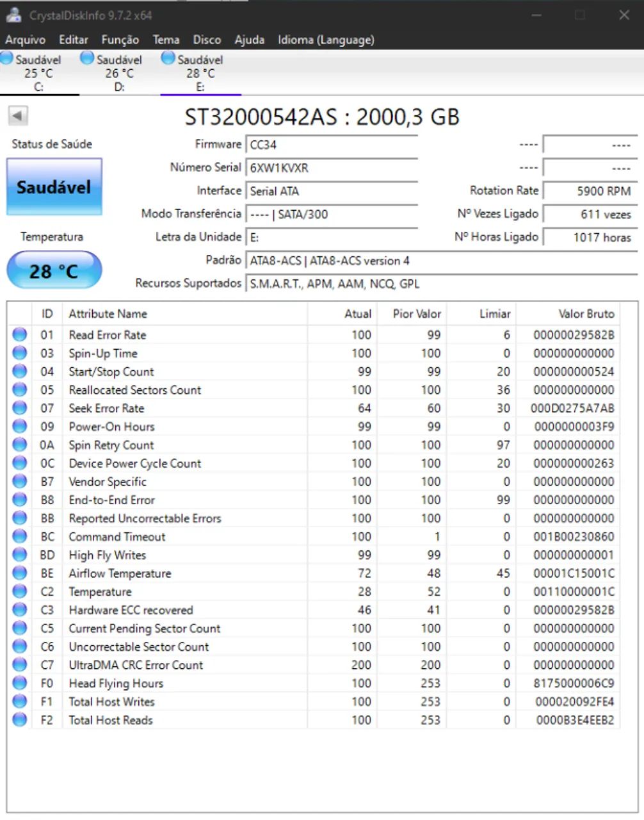Image resolution: width=644 pixels, height=820 pixels.
Task: Open the Arquivo menu
Action: [x=25, y=40]
